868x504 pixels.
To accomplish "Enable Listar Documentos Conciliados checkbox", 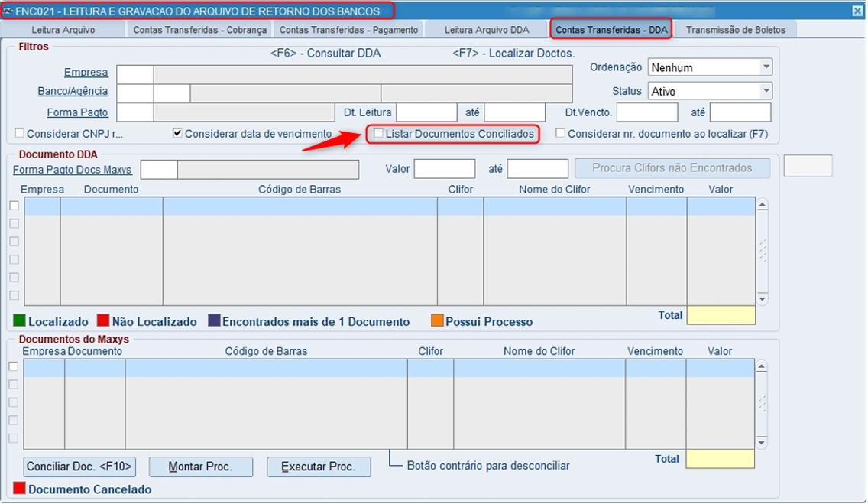I will point(379,134).
